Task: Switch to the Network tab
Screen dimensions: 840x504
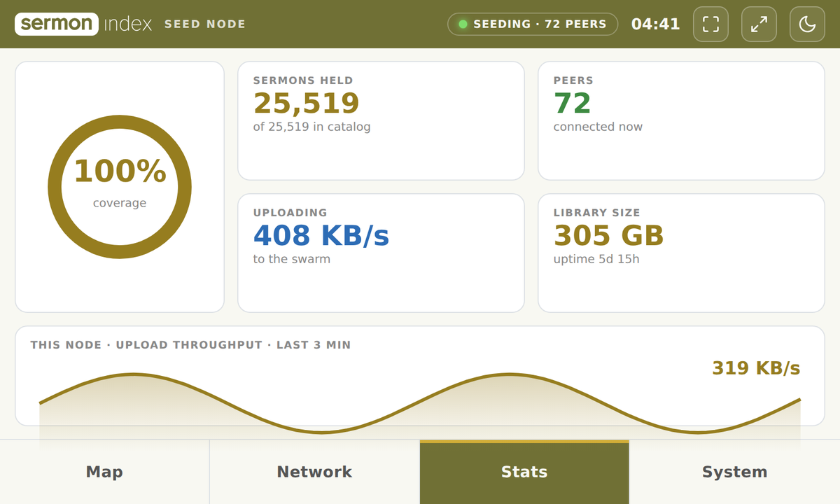Action: point(314,472)
